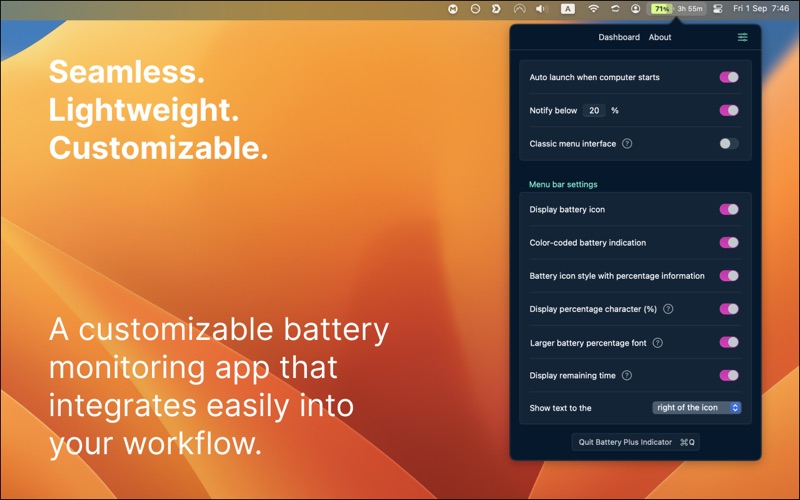800x500 pixels.
Task: Toggle Battery icon style with percentage information
Action: coord(729,276)
